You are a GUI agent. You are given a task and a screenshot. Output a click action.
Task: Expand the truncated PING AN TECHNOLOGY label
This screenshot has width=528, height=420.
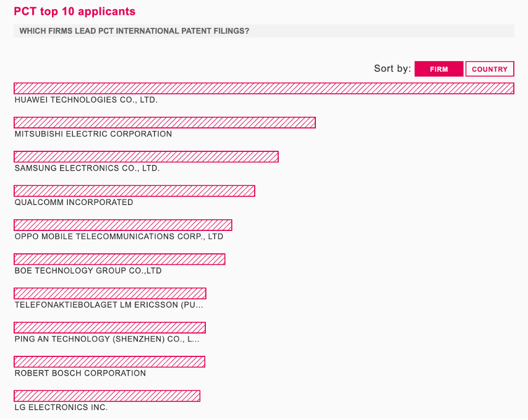(x=107, y=338)
